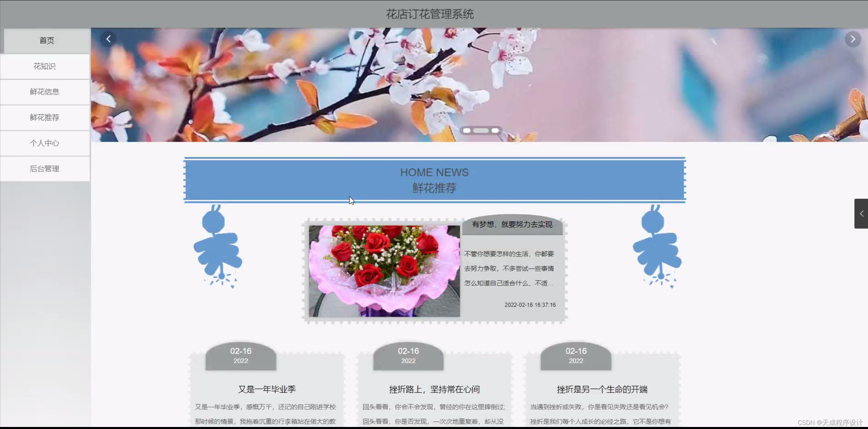Image resolution: width=868 pixels, height=429 pixels.
Task: Select the third carousel indicator dot
Action: coord(495,131)
